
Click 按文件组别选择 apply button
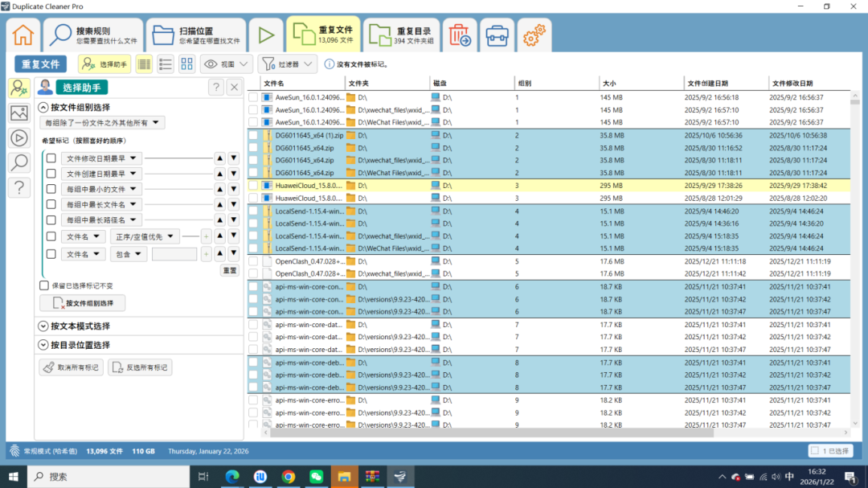tap(83, 303)
